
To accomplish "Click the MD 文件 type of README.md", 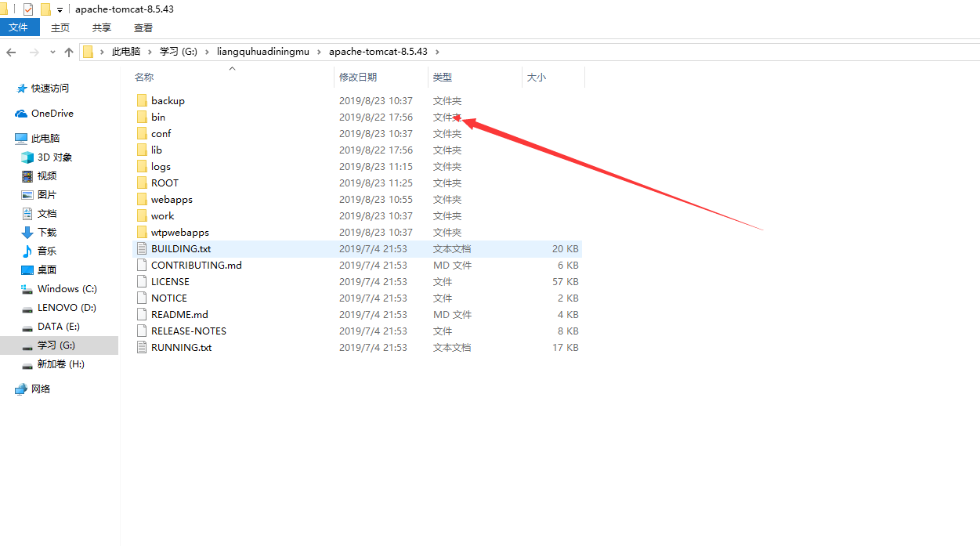I will click(x=453, y=314).
